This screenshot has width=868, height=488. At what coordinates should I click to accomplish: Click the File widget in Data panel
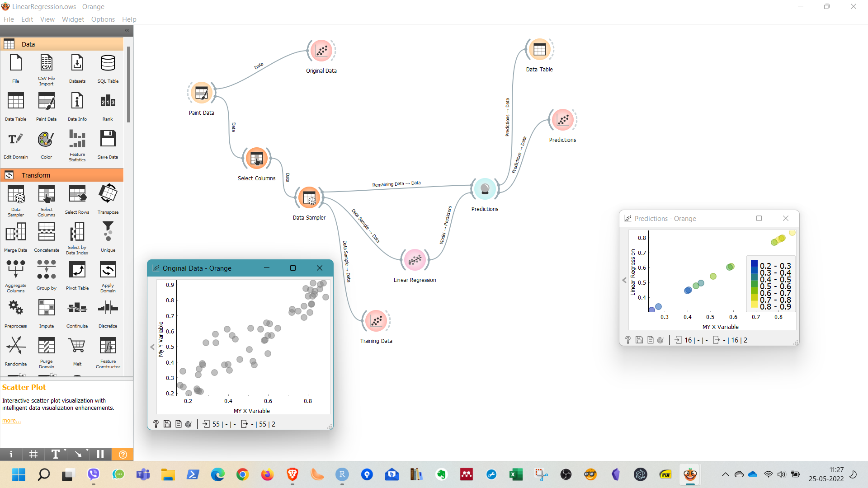[16, 69]
